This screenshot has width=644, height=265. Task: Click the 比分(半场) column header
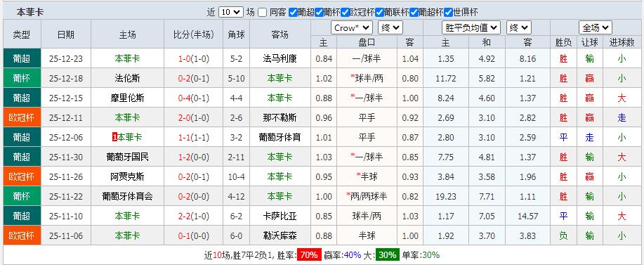pos(193,34)
